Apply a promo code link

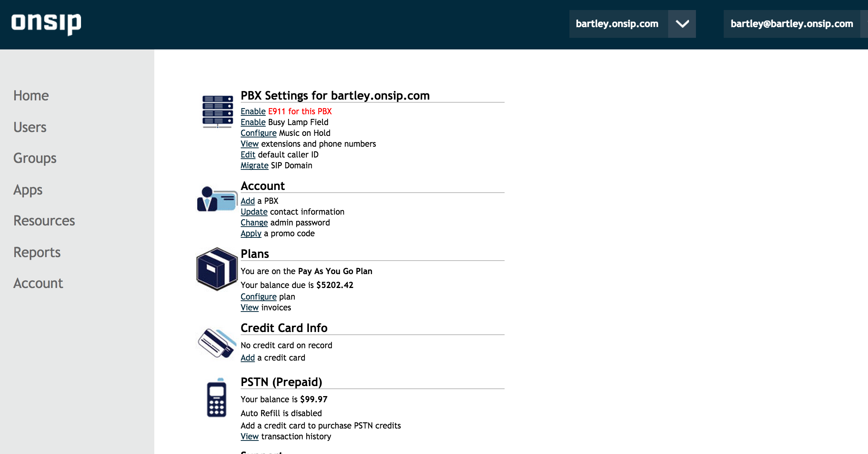pos(251,234)
